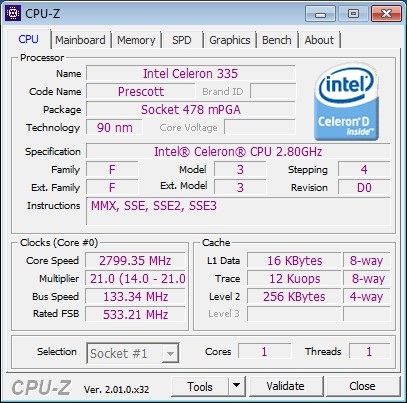
Task: Click the Tools button
Action: [200, 386]
